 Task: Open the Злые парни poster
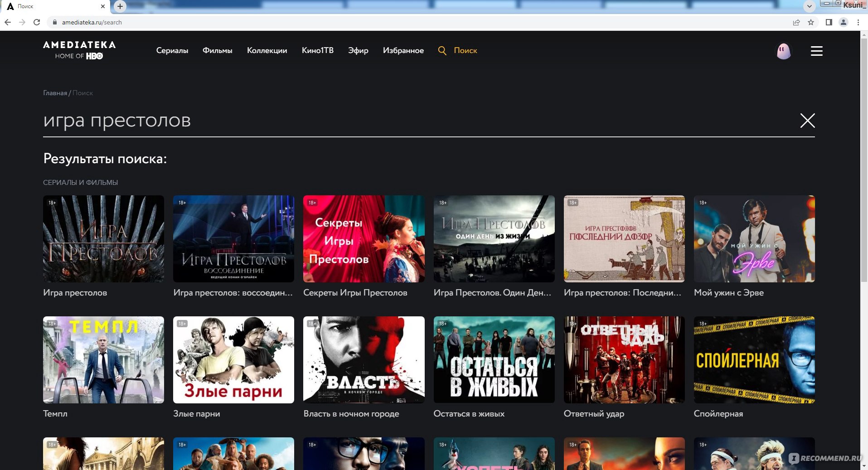click(x=233, y=360)
